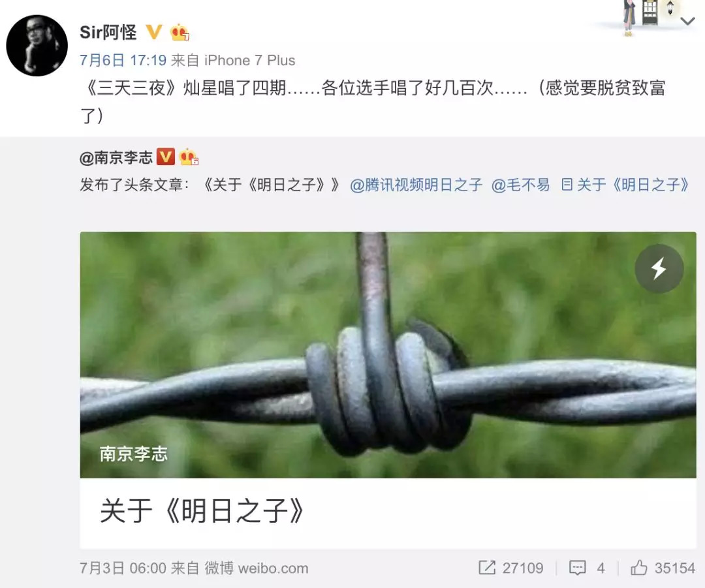Open the @腾讯视频明日之子 mention
This screenshot has height=588, width=705.
(416, 185)
